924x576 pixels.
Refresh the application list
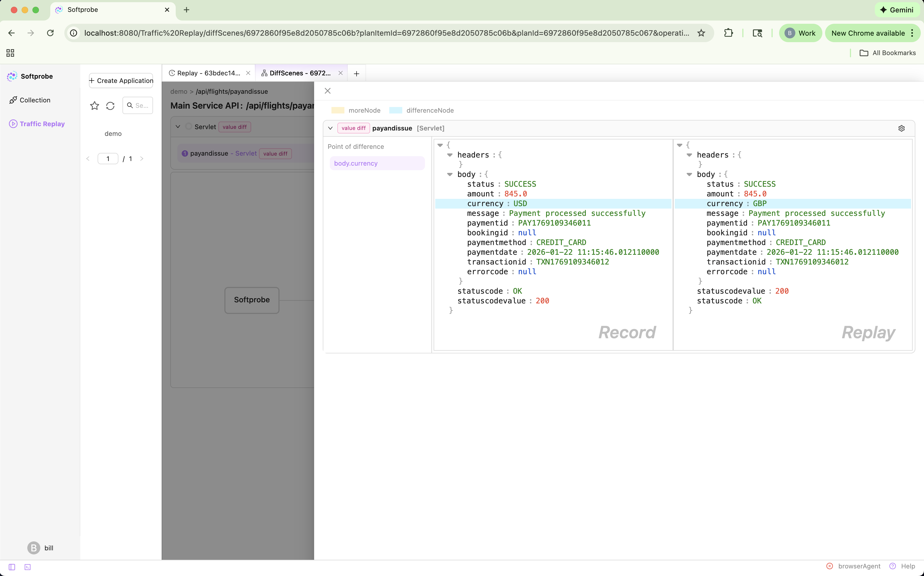tap(110, 106)
